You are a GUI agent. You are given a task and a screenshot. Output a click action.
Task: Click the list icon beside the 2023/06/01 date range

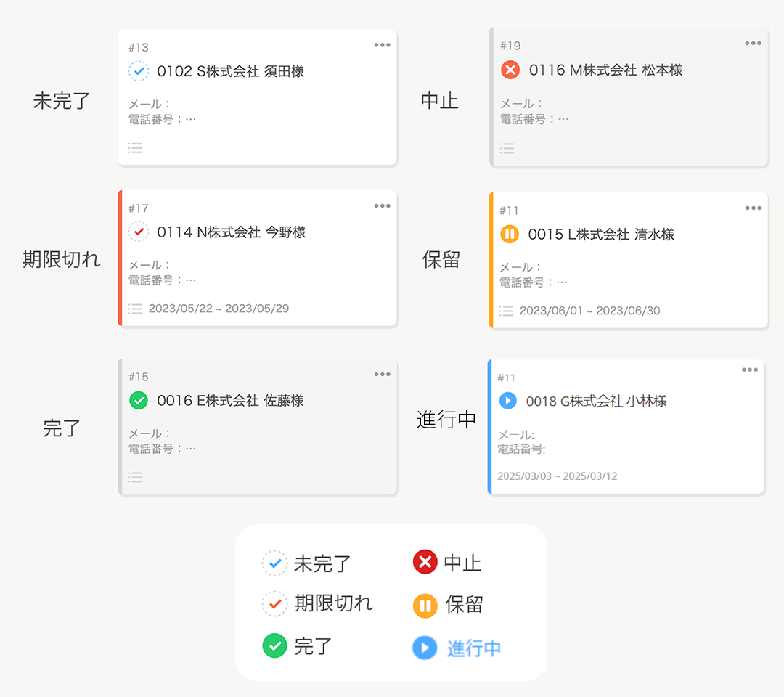click(506, 310)
